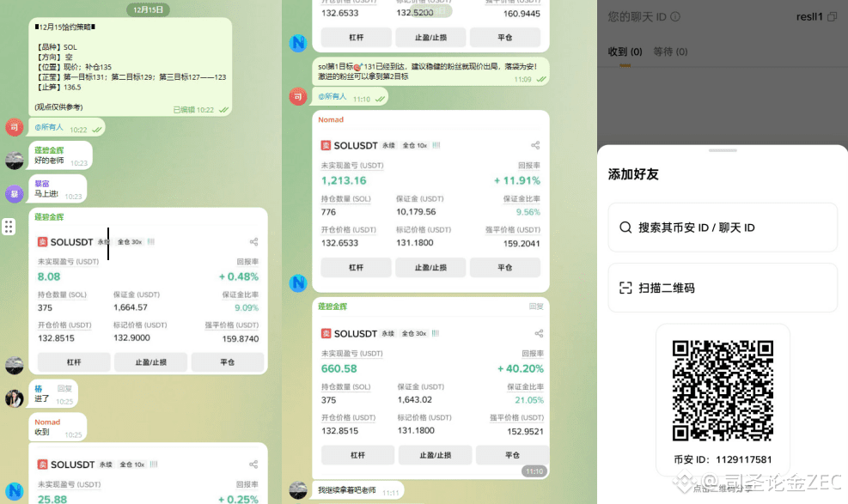Click the magnifier icon in search field

pos(625,228)
